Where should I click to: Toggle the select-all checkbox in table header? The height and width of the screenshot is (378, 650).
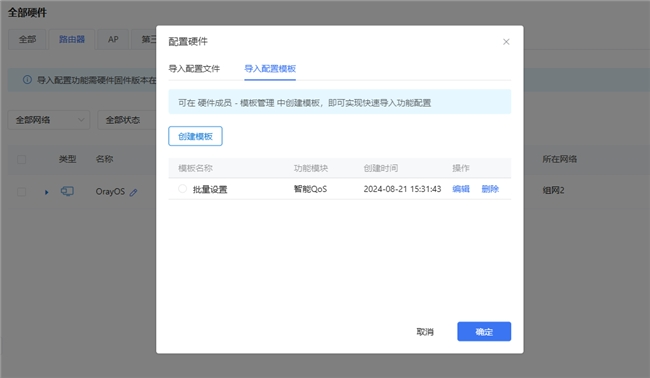[x=22, y=159]
